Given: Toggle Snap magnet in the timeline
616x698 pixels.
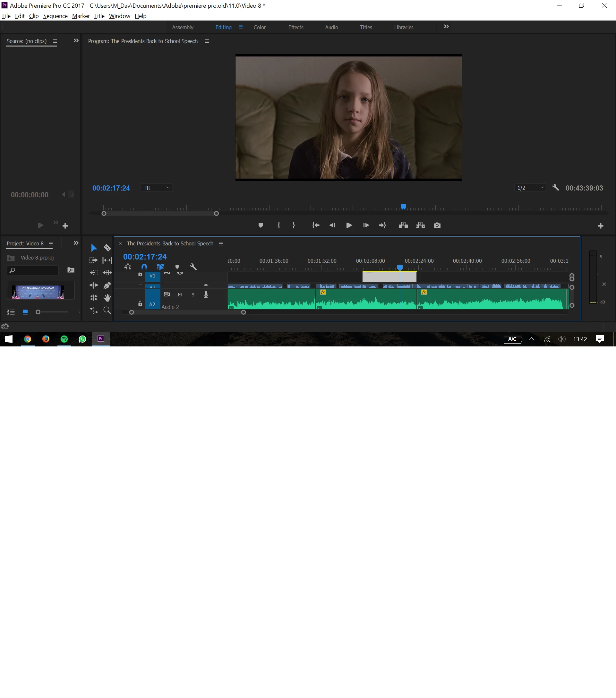Looking at the screenshot, I should (x=144, y=267).
